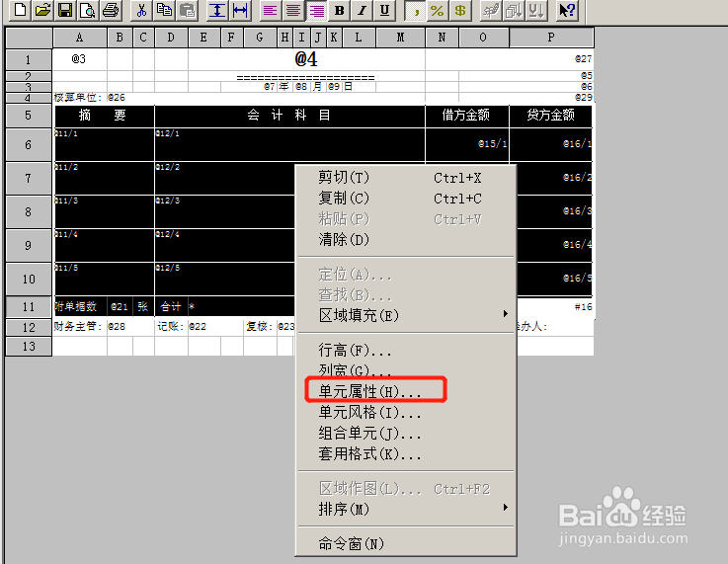Toggle bold formatting
The image size is (728, 564).
pyautogui.click(x=340, y=10)
